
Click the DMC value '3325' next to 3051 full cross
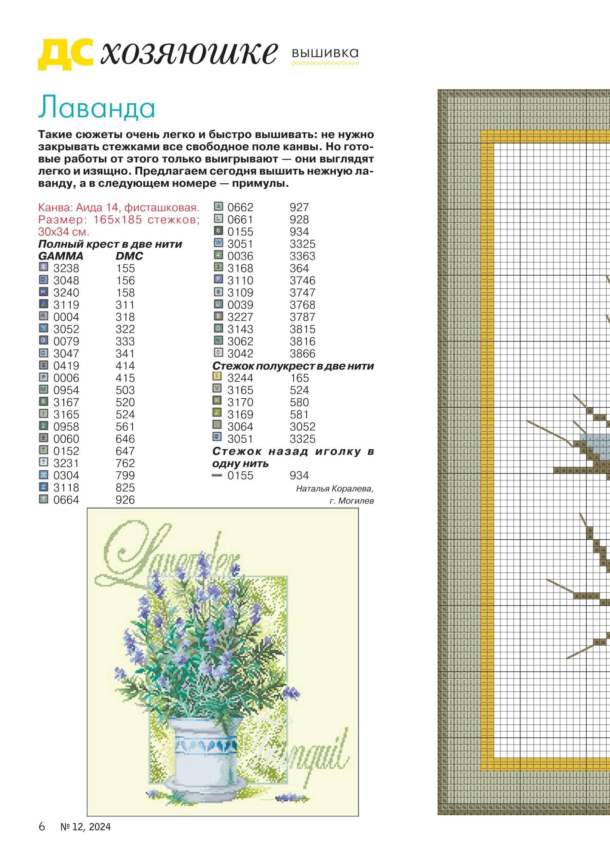click(303, 244)
